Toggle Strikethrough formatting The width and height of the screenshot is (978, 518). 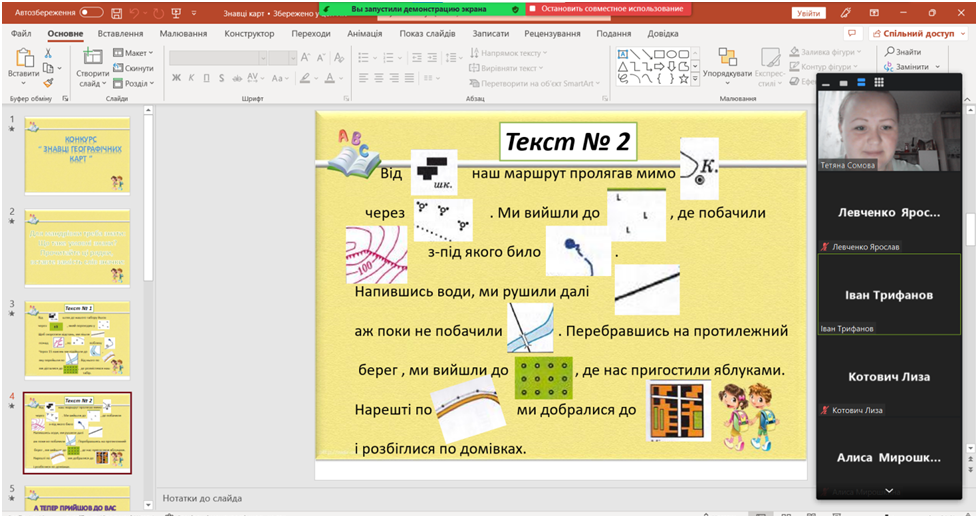pos(237,78)
